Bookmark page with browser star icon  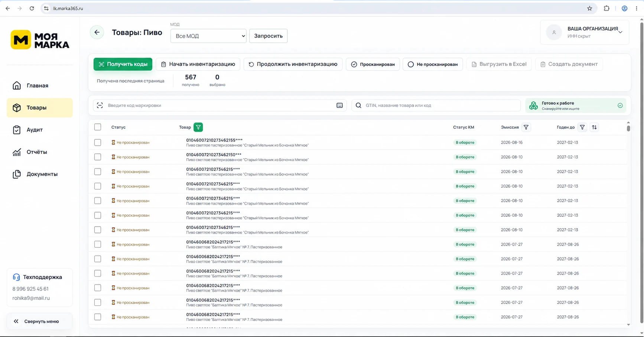pyautogui.click(x=589, y=8)
